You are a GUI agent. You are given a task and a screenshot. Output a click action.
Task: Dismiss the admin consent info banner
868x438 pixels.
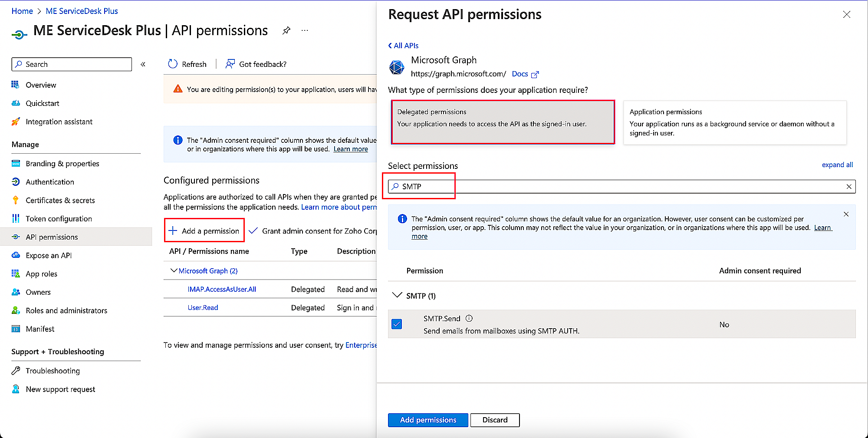coord(846,214)
